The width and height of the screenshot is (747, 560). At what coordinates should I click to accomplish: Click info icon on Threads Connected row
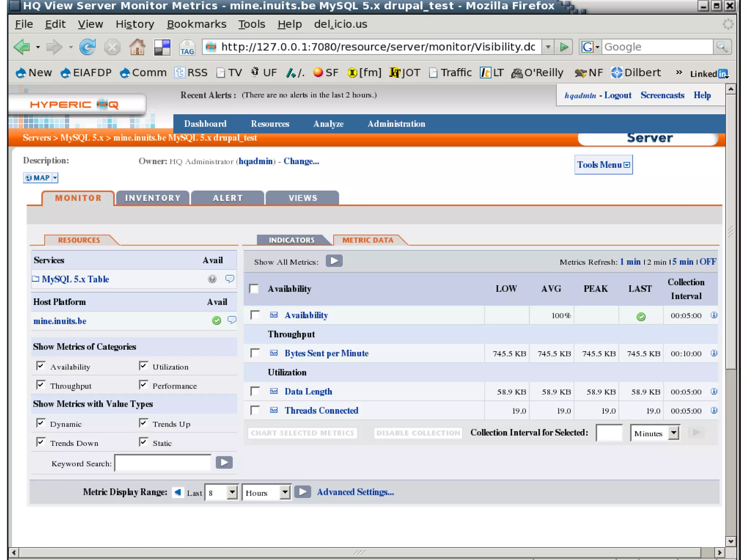[x=714, y=410]
